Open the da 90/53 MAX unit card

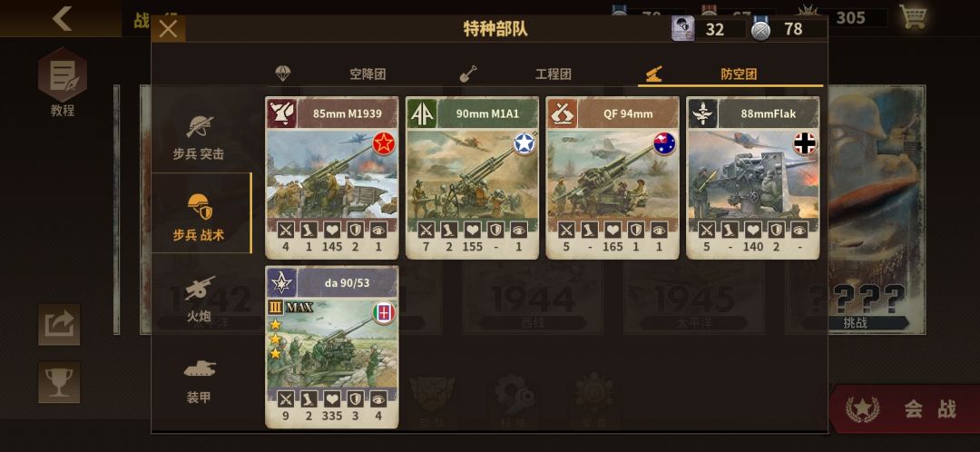[332, 347]
